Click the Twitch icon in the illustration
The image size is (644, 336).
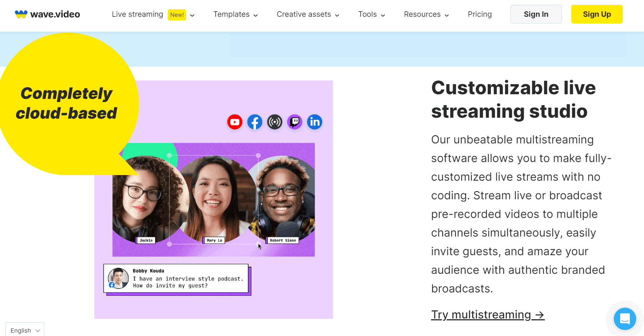tap(295, 122)
